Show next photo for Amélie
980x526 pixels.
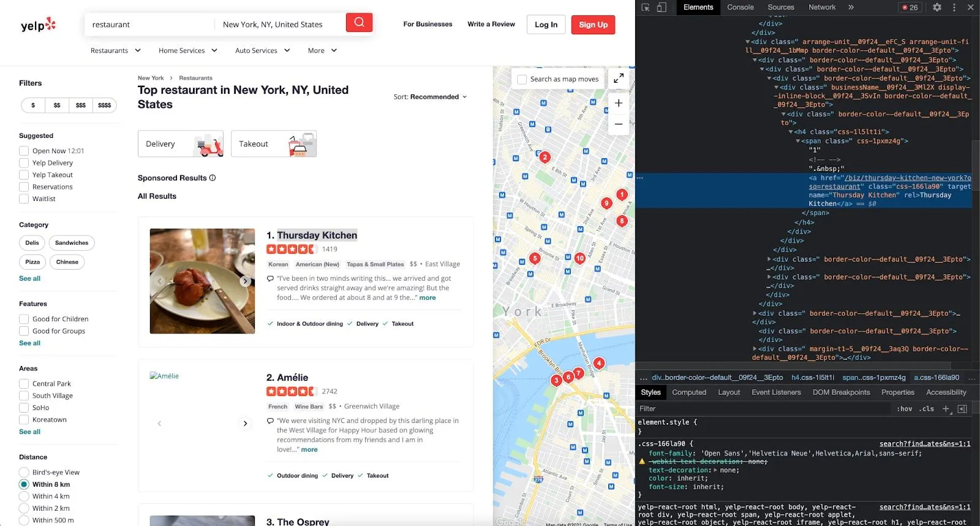point(245,423)
